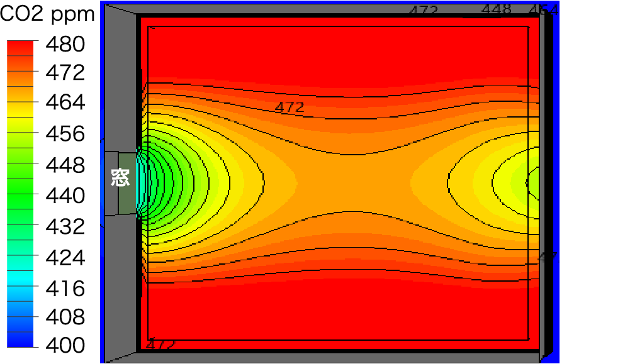Pick the red top segment of color legend
Viewport: 630px width, 364px height.
pyautogui.click(x=20, y=48)
